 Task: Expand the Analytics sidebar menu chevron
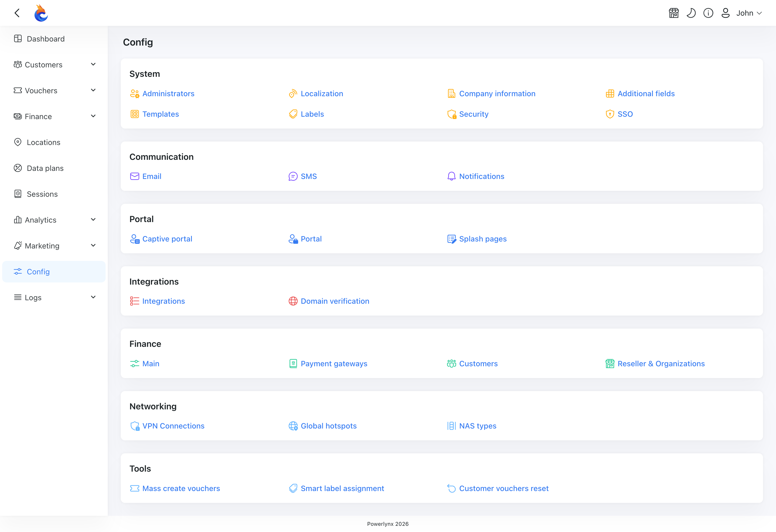[93, 219]
